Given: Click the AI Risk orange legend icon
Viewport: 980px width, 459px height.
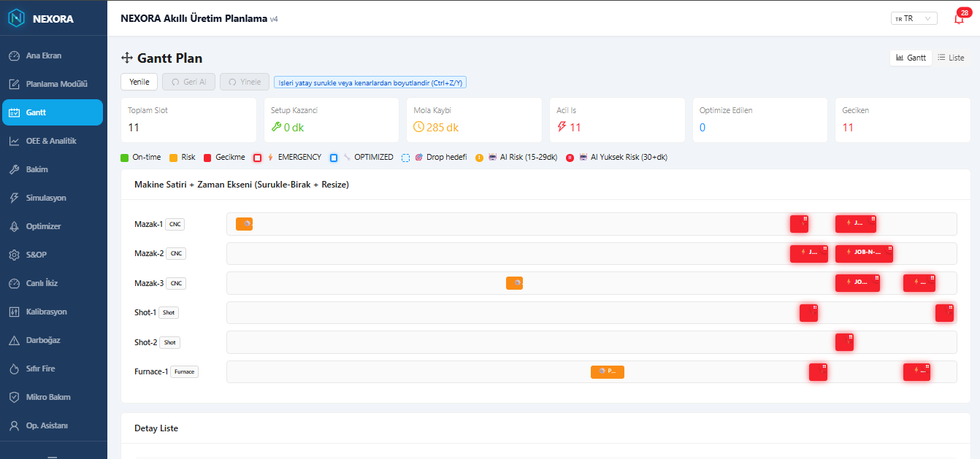Looking at the screenshot, I should (x=479, y=158).
